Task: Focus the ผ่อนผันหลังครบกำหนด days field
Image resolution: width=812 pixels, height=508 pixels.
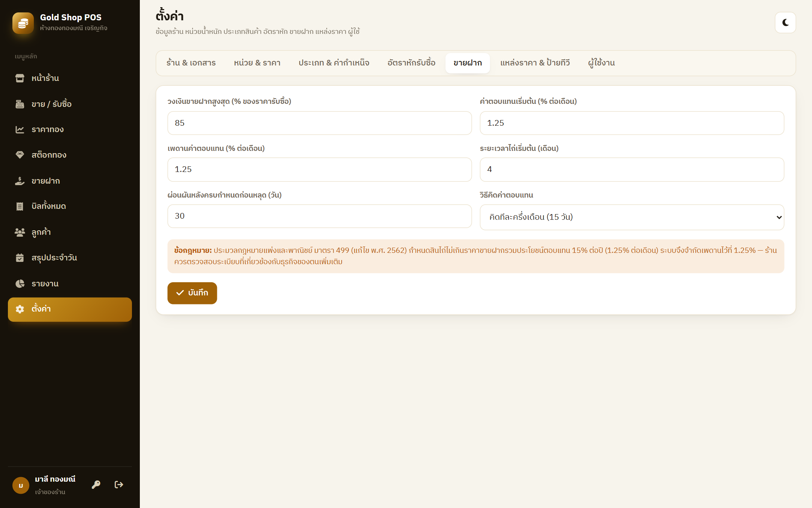Action: pos(320,216)
